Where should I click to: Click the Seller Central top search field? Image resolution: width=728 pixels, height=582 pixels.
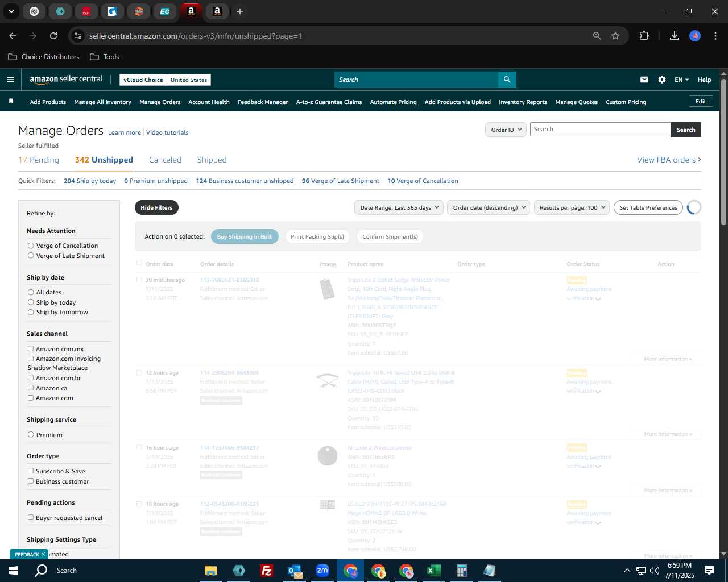tap(416, 80)
